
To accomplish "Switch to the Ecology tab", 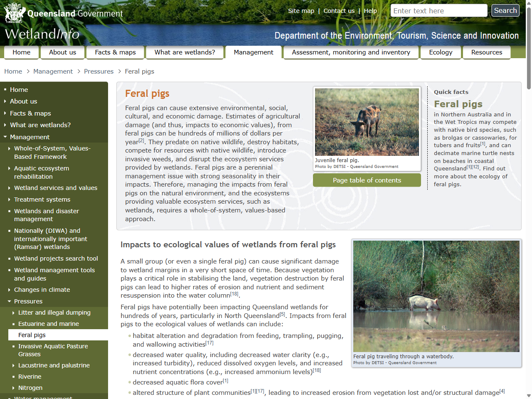I will pos(441,52).
